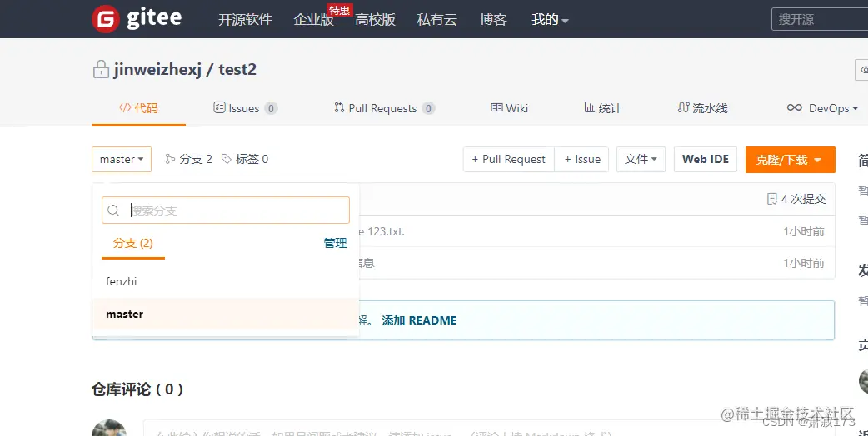Click the magnifier icon in branch search
The height and width of the screenshot is (436, 868).
point(113,210)
